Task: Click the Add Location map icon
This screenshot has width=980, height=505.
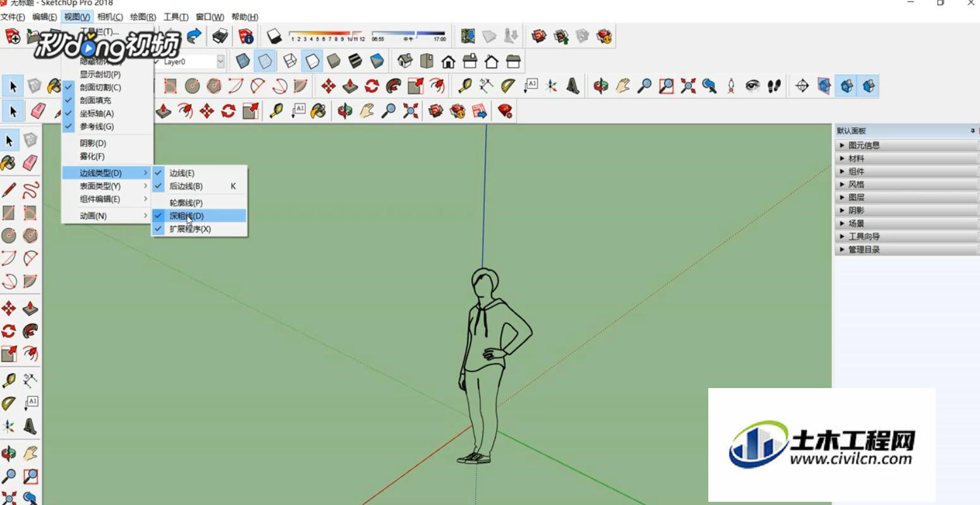Action: tap(468, 36)
